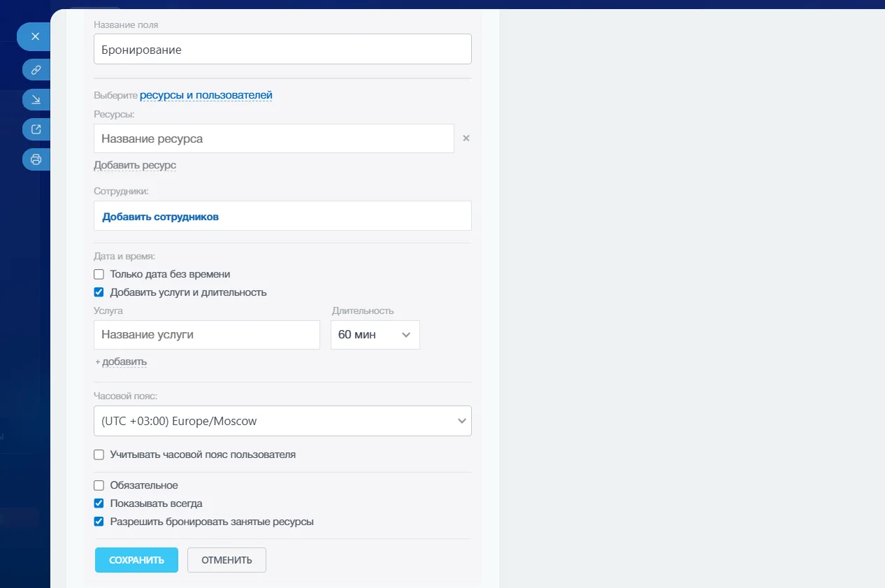885x588 pixels.
Task: Click the "Добавить ресурс" link
Action: coord(135,166)
